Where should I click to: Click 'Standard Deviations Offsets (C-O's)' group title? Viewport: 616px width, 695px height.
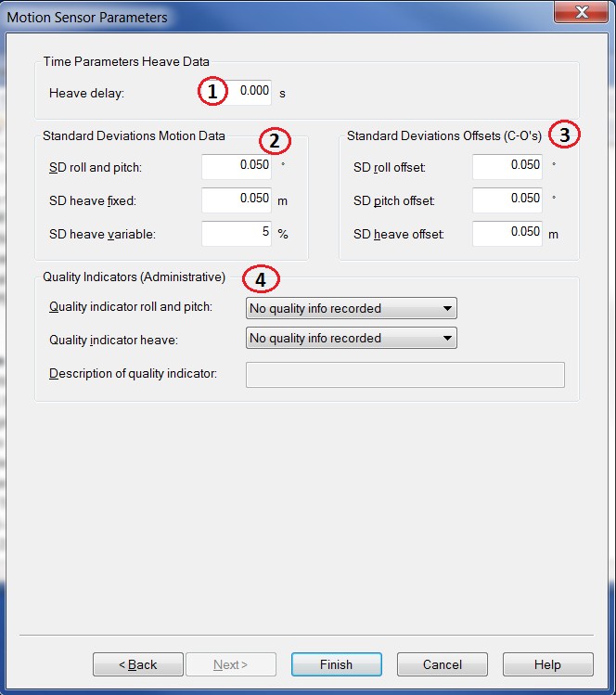click(444, 135)
